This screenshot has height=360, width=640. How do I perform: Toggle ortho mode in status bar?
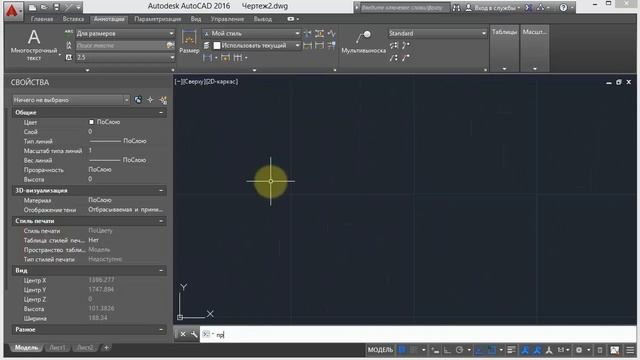tap(448, 350)
